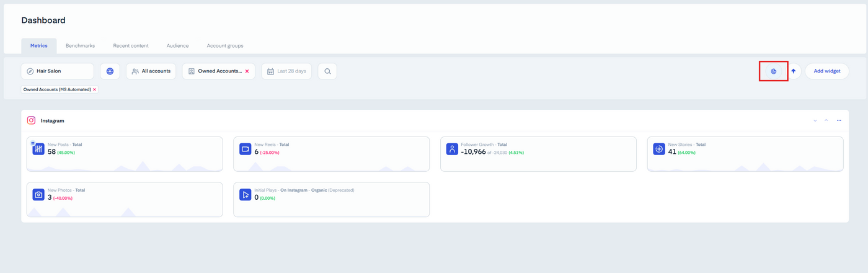This screenshot has width=868, height=273.
Task: Click the New Stories value 41
Action: pyautogui.click(x=672, y=152)
